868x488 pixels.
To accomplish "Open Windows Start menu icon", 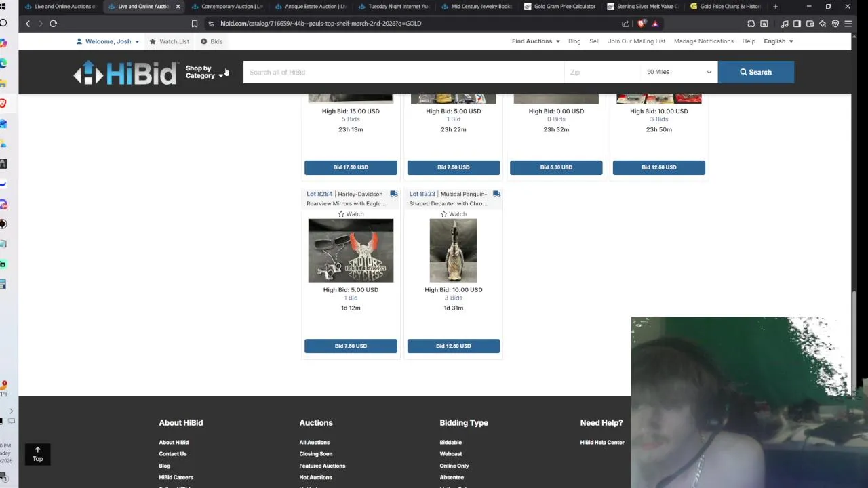I will pos(3,6).
